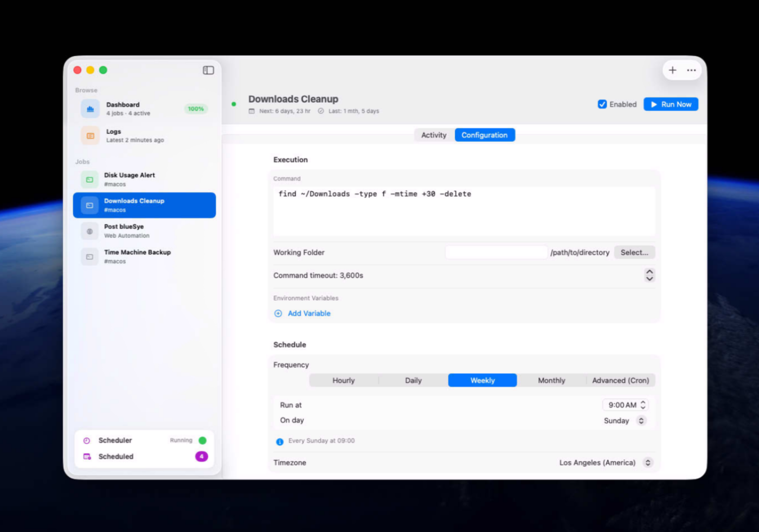
Task: Select Weekly frequency
Action: coord(483,381)
